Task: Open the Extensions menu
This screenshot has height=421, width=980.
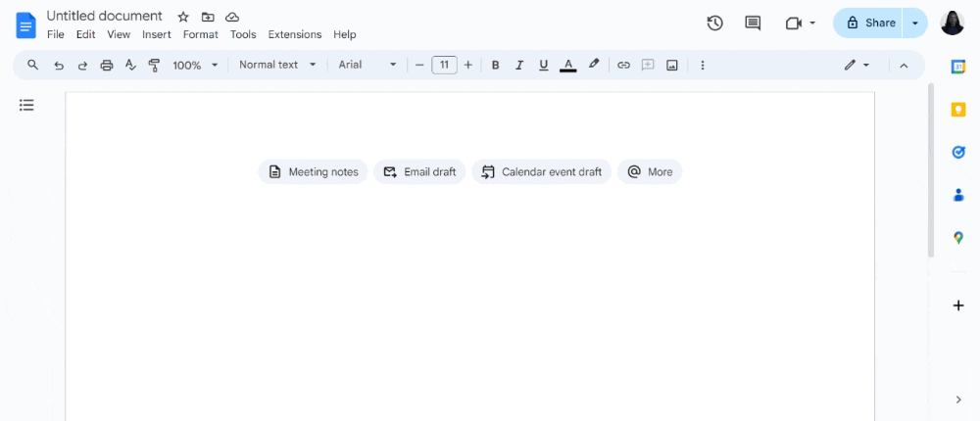Action: [295, 34]
